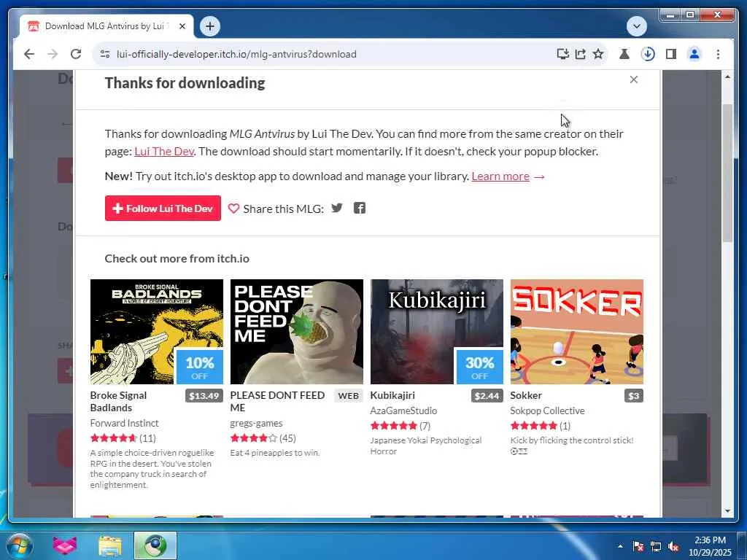This screenshot has width=747, height=560.
Task: Show hidden system tray icons
Action: [x=620, y=546]
